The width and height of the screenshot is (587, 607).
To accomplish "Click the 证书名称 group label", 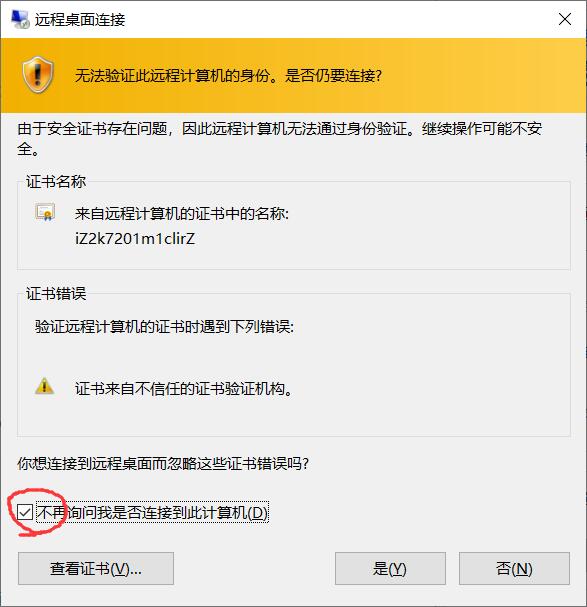I will click(56, 181).
